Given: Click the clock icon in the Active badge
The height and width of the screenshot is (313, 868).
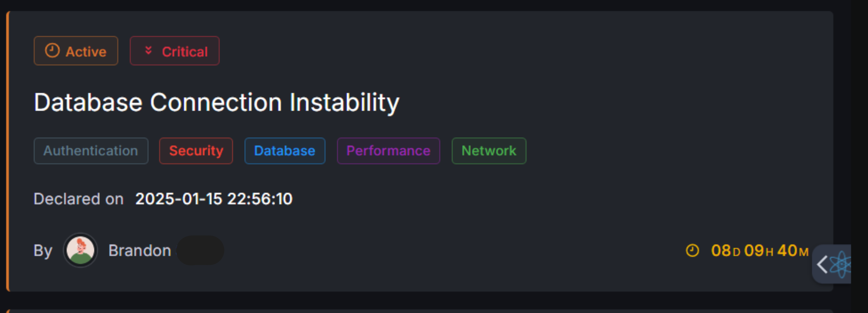Looking at the screenshot, I should tap(52, 51).
